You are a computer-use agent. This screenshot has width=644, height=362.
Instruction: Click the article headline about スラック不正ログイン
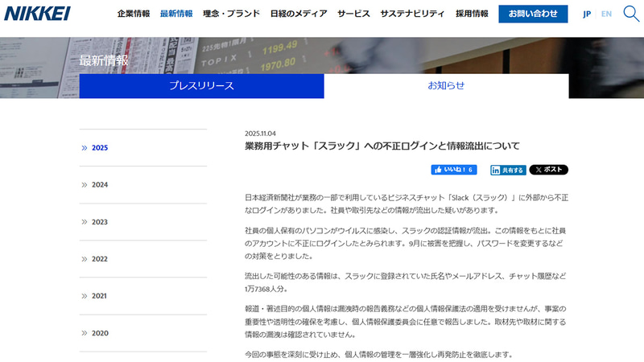[x=382, y=146]
